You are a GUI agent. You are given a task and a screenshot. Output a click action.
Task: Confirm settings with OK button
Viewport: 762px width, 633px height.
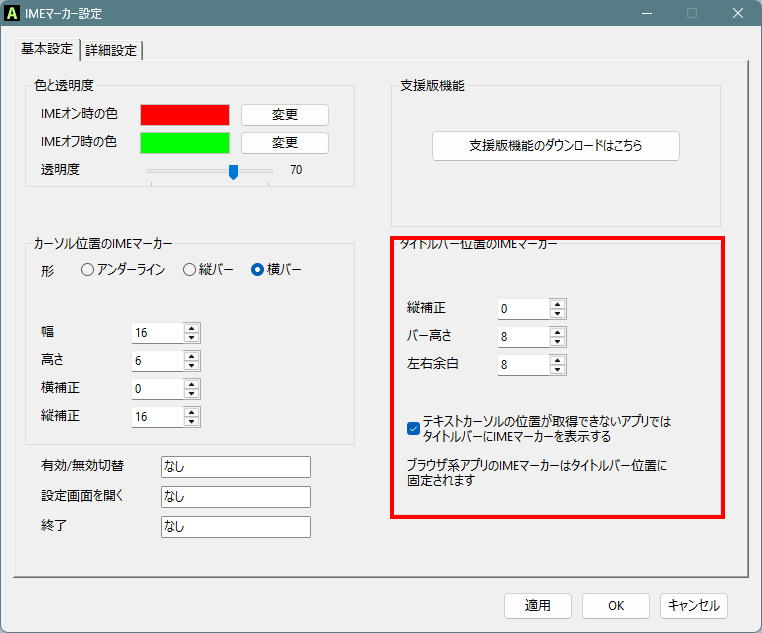(616, 606)
